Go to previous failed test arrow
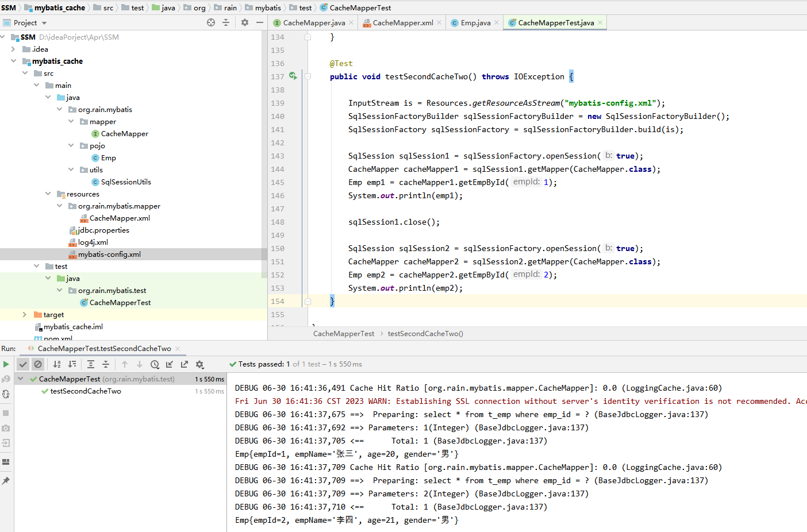 click(x=125, y=364)
